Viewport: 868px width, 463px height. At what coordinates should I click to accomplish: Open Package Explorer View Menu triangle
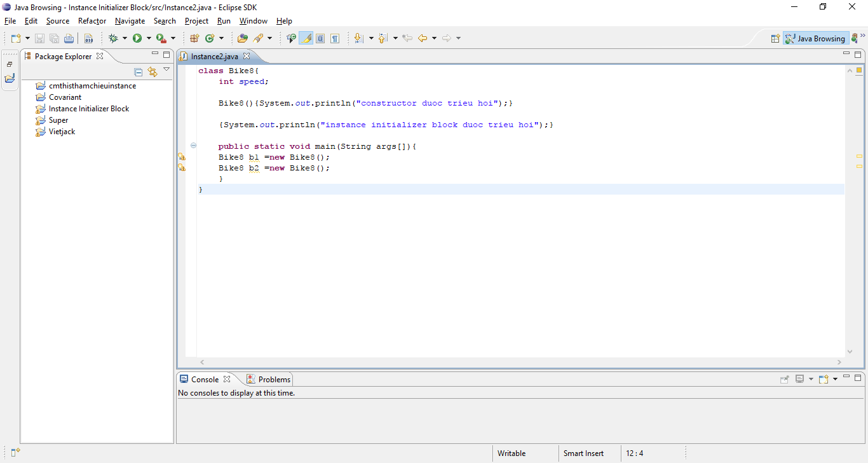[166, 69]
